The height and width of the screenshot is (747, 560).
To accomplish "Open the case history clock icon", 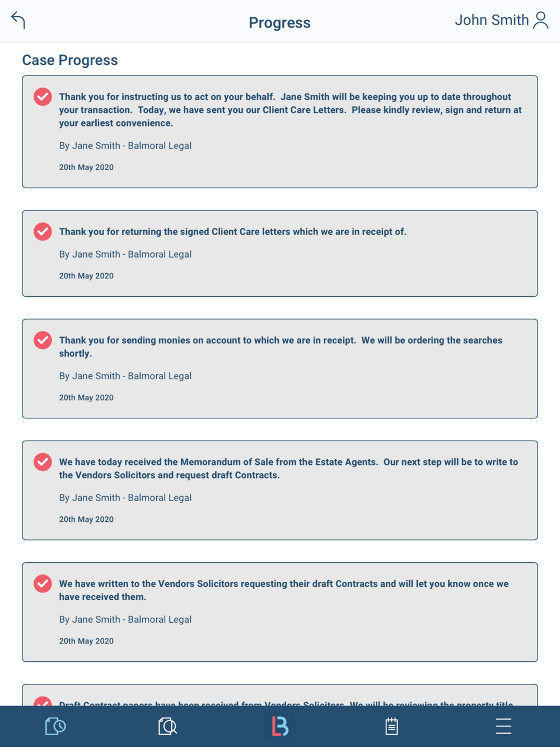I will pos(55,726).
